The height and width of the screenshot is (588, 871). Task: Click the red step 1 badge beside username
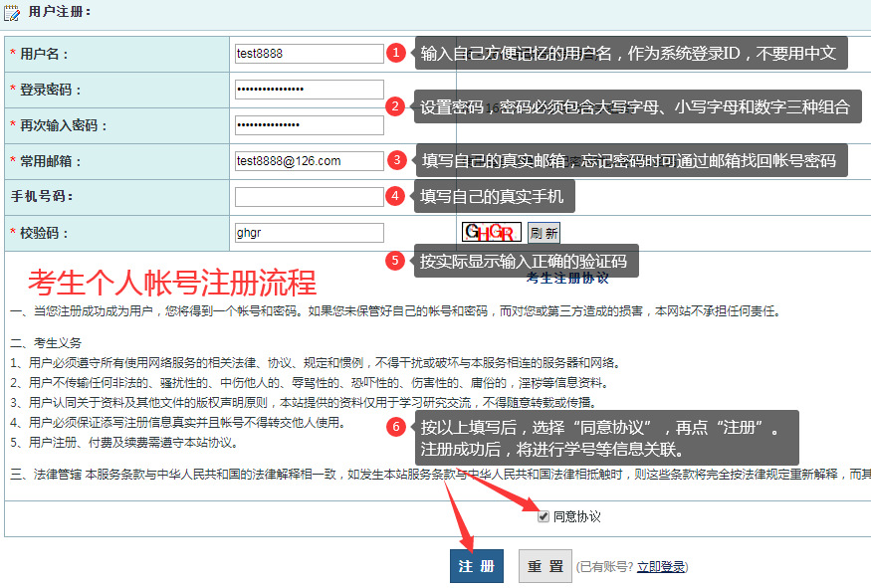(x=395, y=53)
